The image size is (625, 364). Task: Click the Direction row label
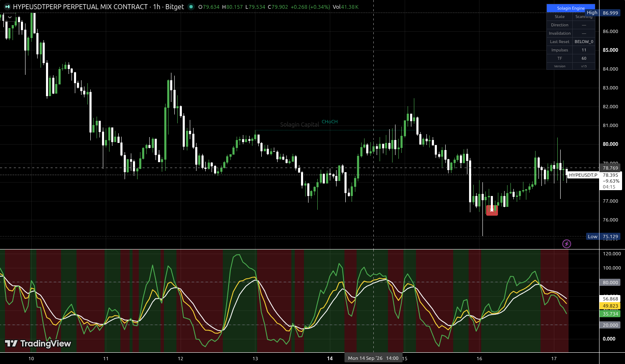[560, 25]
